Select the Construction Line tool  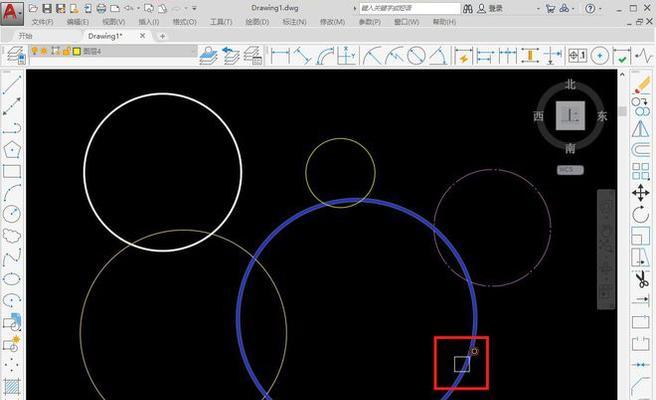pos(12,106)
